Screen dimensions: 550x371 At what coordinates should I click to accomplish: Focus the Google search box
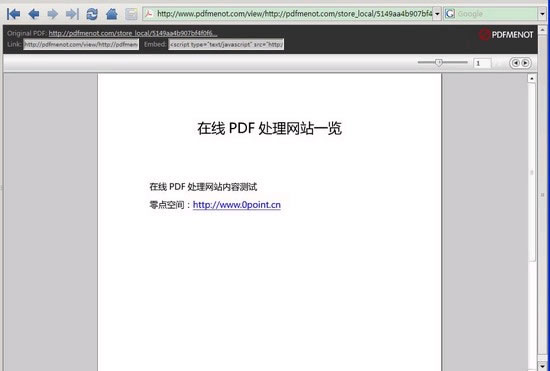point(496,14)
